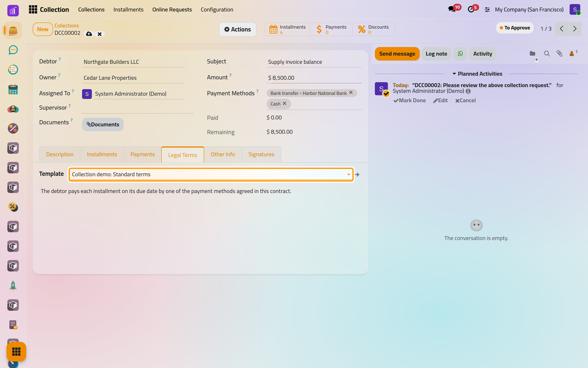Remove the Cash payment method tag
588x368 pixels.
point(285,104)
